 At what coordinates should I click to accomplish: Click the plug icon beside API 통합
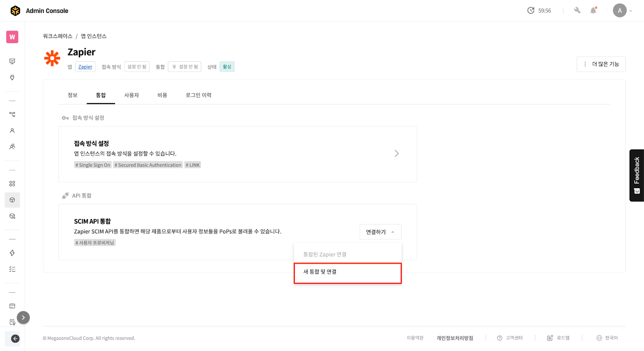coord(65,196)
